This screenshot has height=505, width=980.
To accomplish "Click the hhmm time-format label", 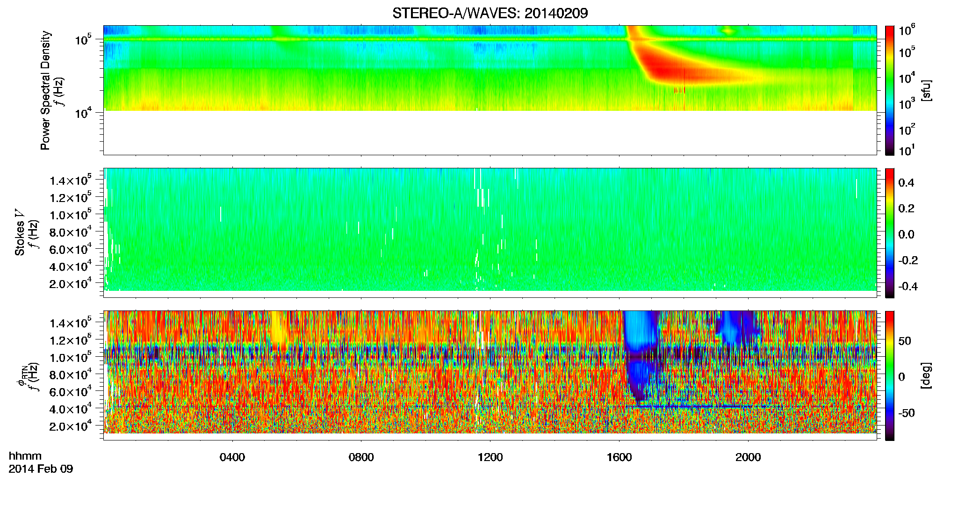I will pos(25,456).
